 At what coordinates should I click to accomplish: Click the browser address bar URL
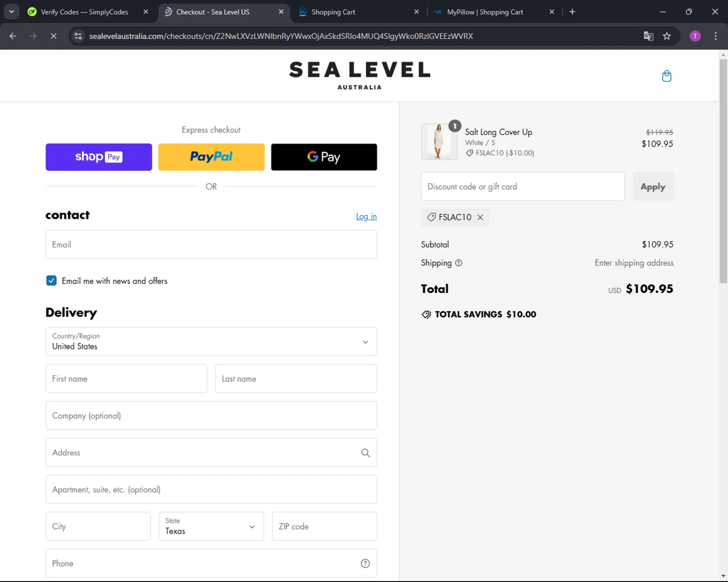click(x=281, y=36)
